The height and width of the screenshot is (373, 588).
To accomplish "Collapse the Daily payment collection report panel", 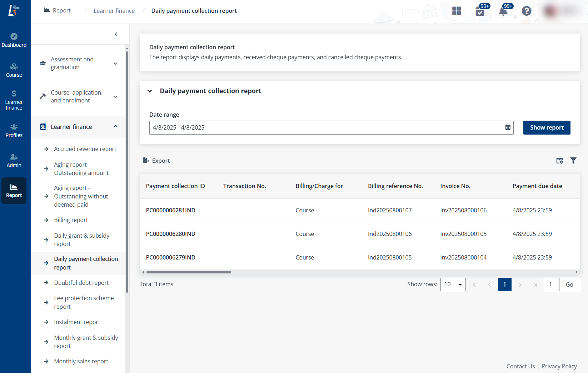I will coord(150,91).
